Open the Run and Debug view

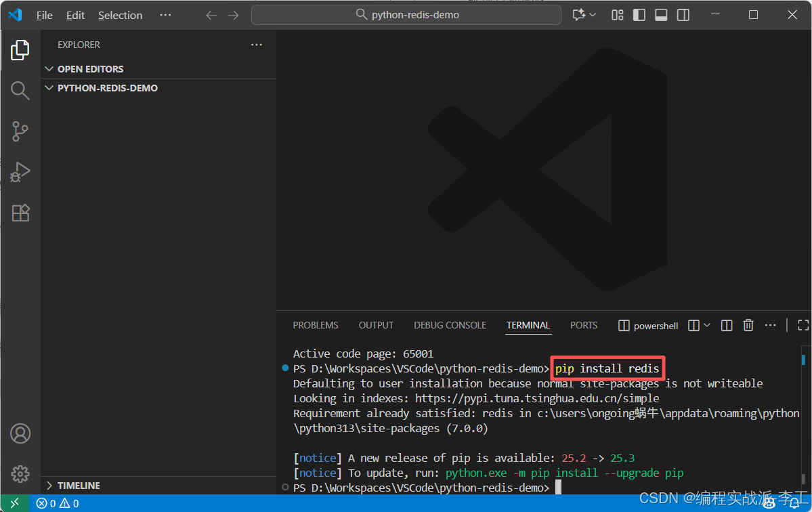coord(20,172)
